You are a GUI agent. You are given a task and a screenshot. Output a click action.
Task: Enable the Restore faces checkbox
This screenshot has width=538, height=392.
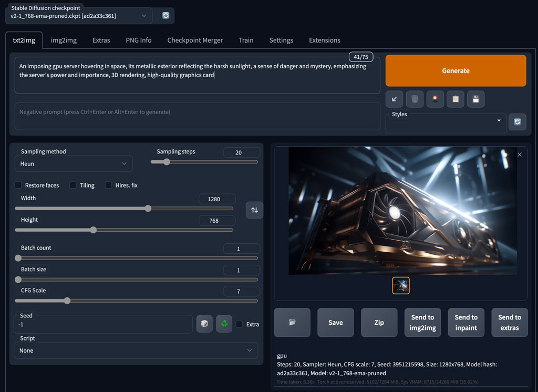[18, 185]
